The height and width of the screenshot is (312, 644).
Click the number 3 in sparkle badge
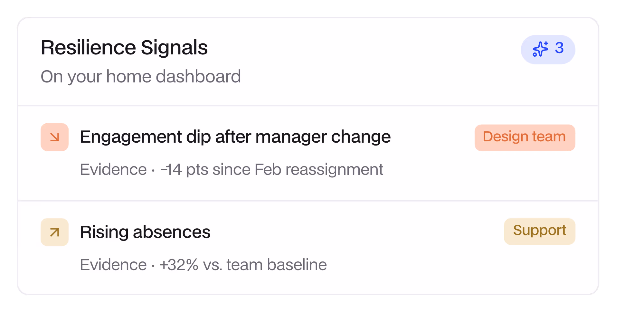(x=559, y=48)
